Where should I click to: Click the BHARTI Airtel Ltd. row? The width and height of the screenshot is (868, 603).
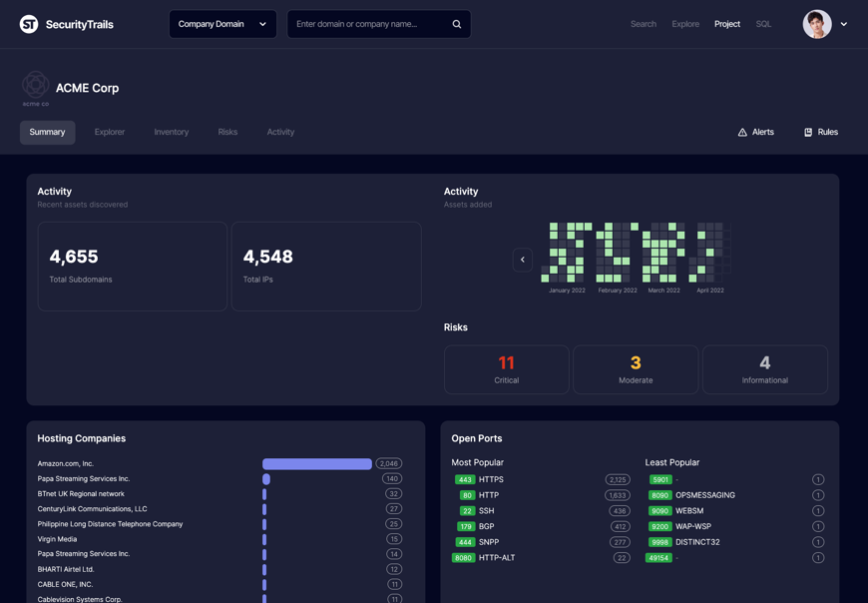pos(219,569)
